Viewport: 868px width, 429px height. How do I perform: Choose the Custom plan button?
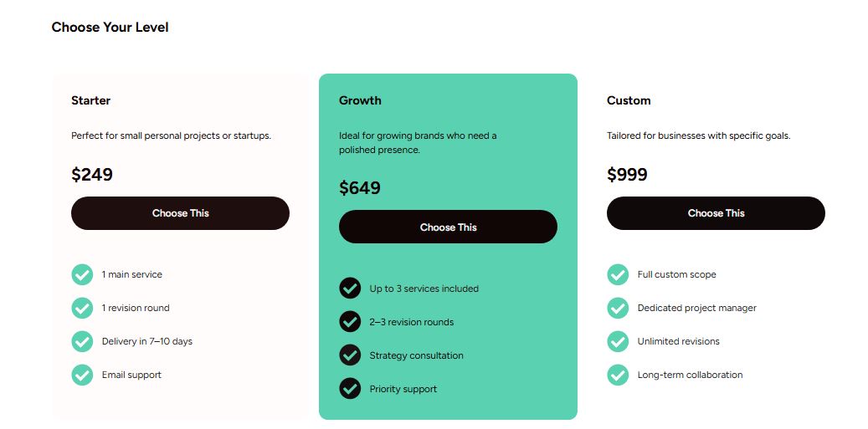(716, 213)
